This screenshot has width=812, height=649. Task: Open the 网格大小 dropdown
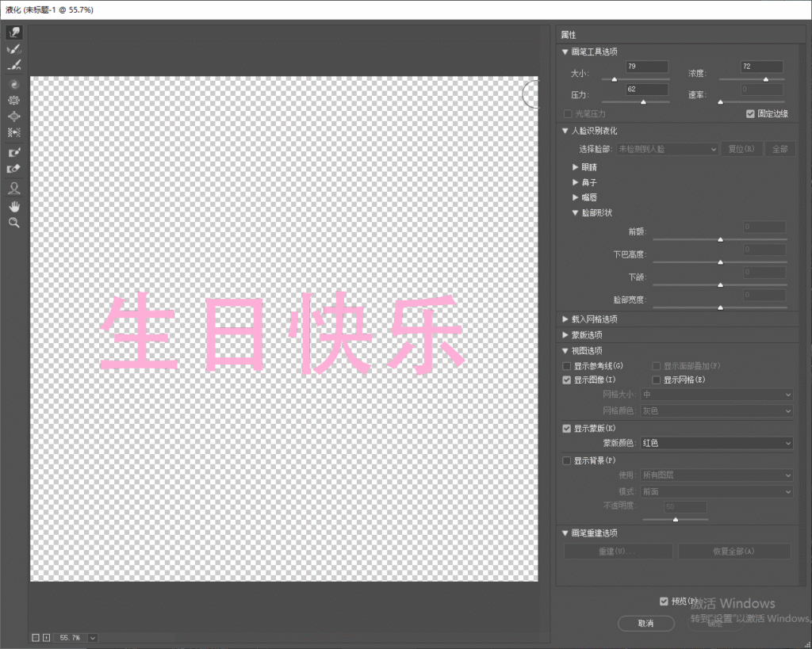click(717, 395)
